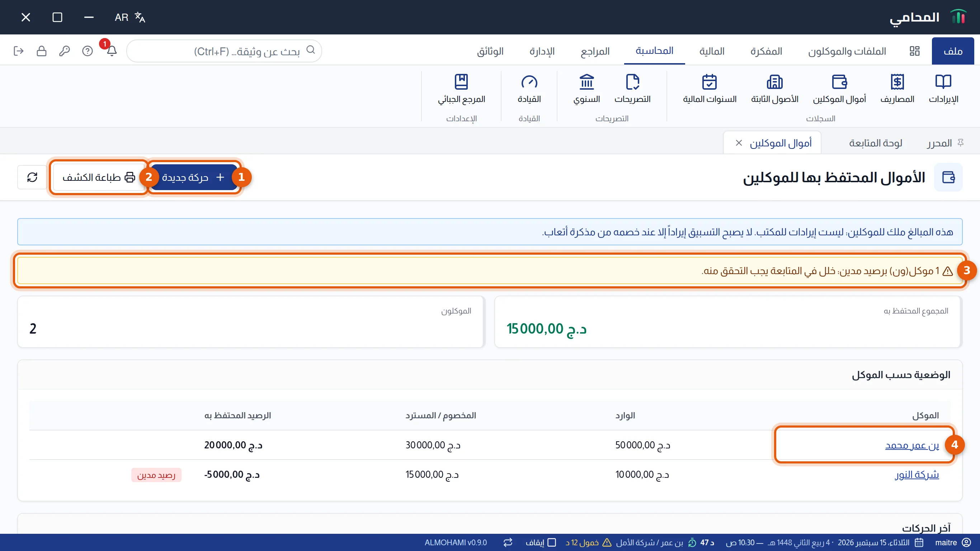Click the AR language switch icon

point(130,17)
